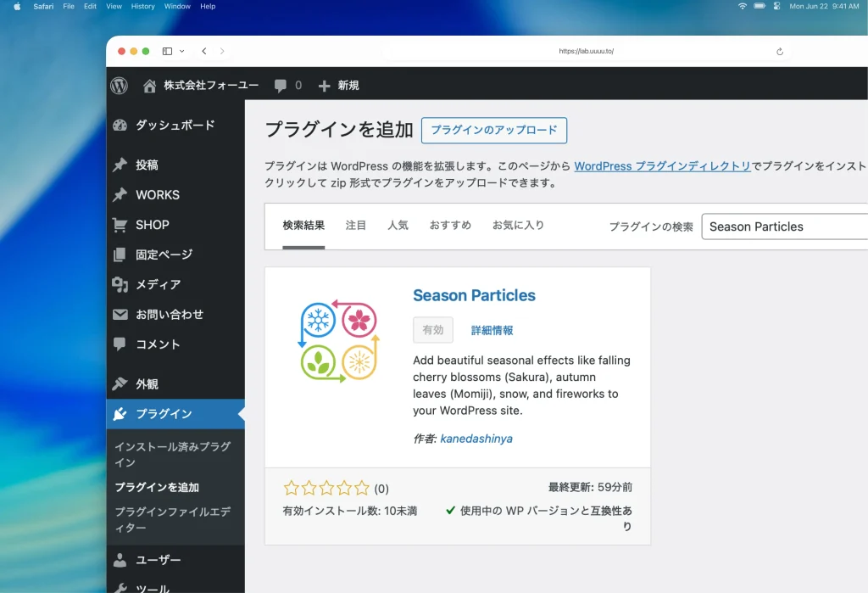The image size is (868, 593).
Task: Click the plus 新規 icon in admin bar
Action: [x=324, y=86]
